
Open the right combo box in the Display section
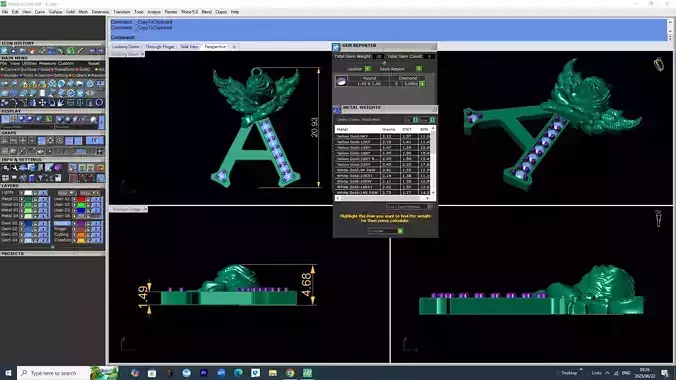(76, 127)
